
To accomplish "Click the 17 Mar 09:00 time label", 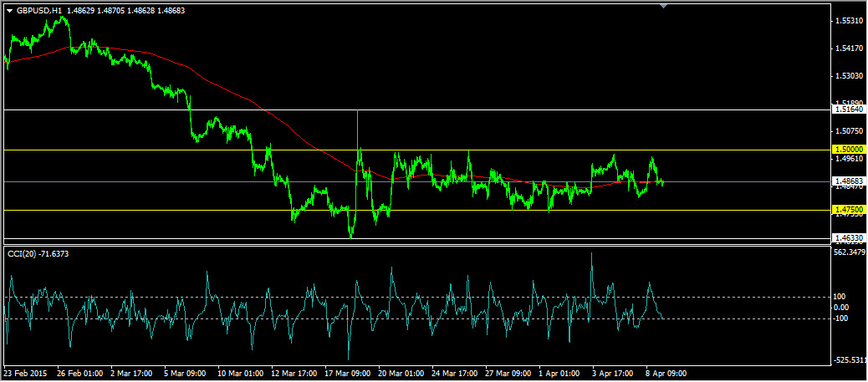I will point(347,373).
